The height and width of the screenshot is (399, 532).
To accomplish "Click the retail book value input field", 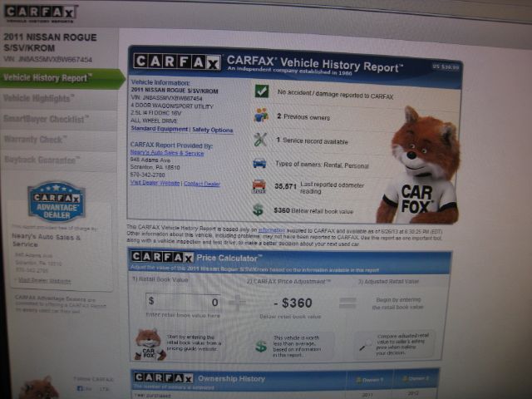I will point(185,303).
